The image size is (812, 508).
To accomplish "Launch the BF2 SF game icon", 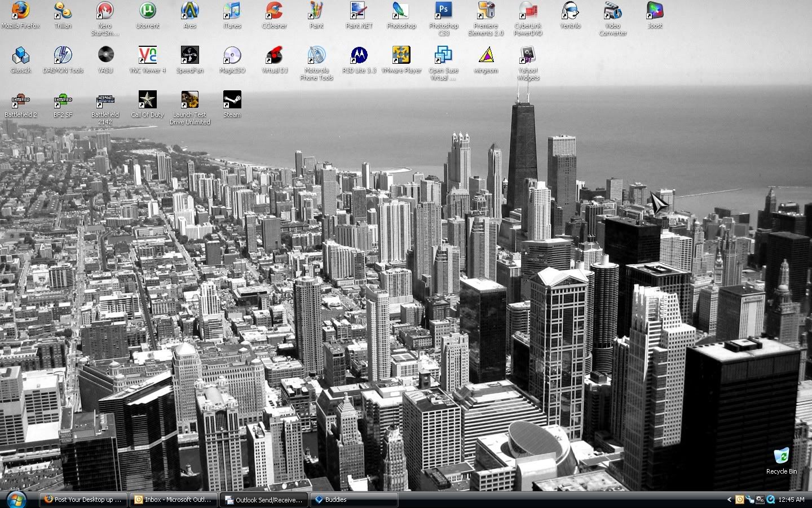I will point(63,104).
